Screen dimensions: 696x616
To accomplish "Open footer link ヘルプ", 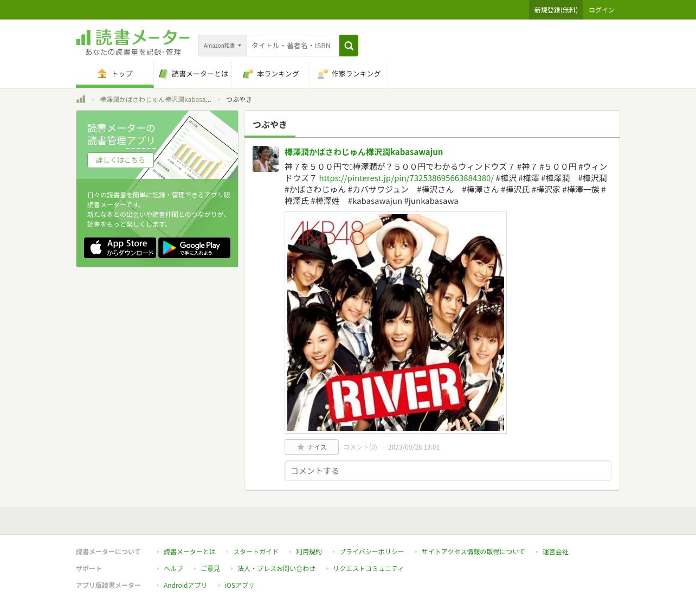I will coord(173,568).
